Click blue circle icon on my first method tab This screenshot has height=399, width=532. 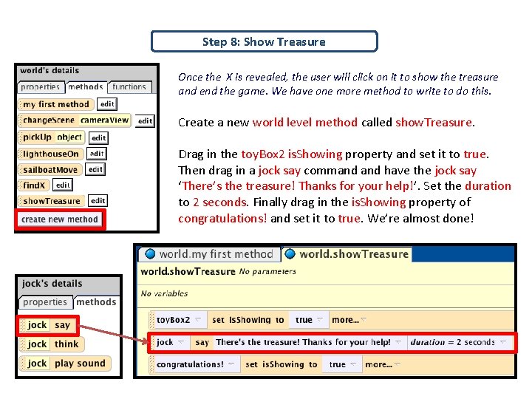pyautogui.click(x=150, y=253)
